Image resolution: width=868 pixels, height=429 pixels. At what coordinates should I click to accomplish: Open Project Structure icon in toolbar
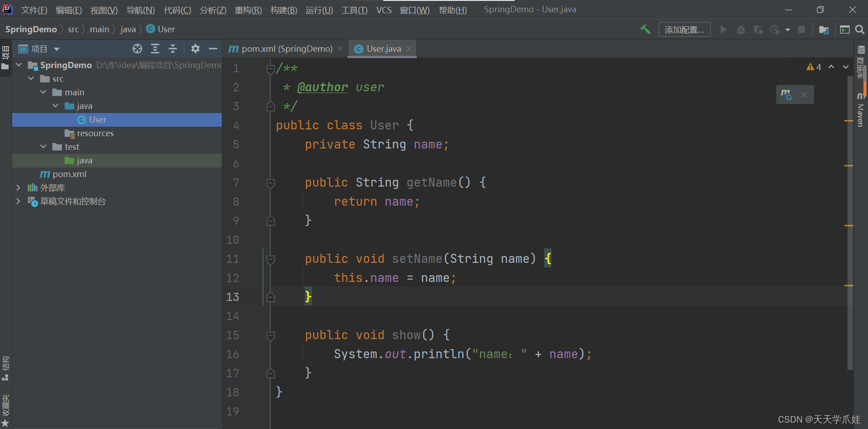coord(824,30)
